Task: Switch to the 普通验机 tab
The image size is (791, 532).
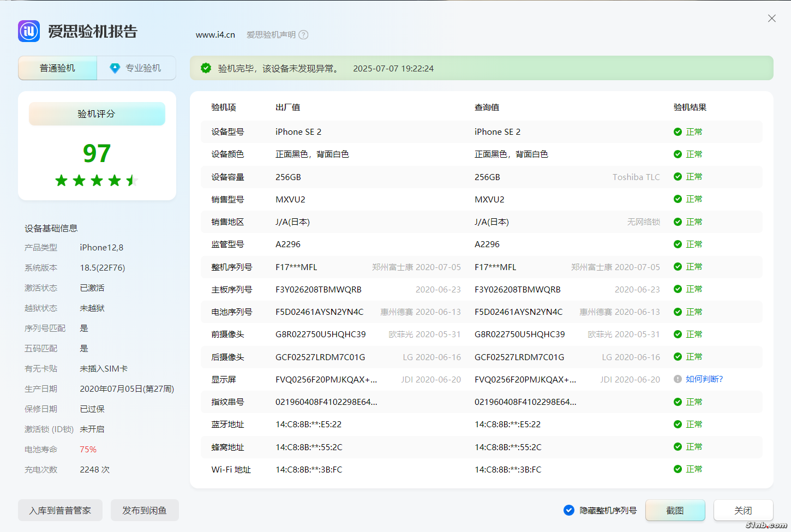Action: click(57, 68)
